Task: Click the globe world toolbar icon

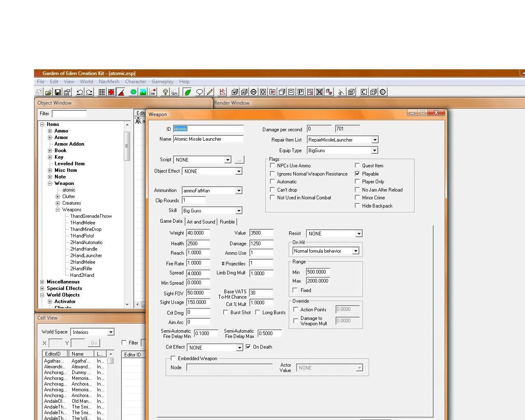Action: coord(133,92)
